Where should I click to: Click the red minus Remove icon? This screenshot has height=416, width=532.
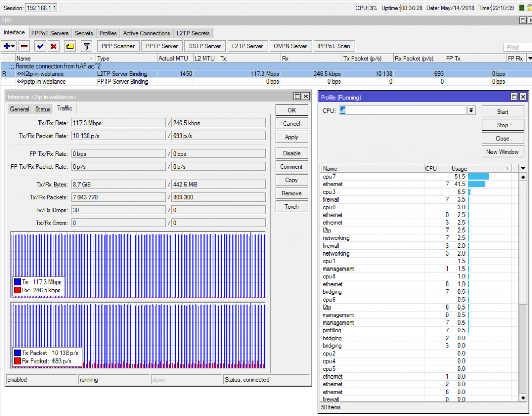tap(24, 46)
